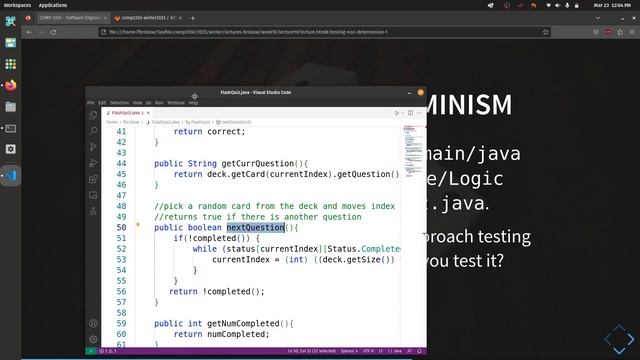Open volume control in system tray

pyautogui.click(x=558, y=5)
